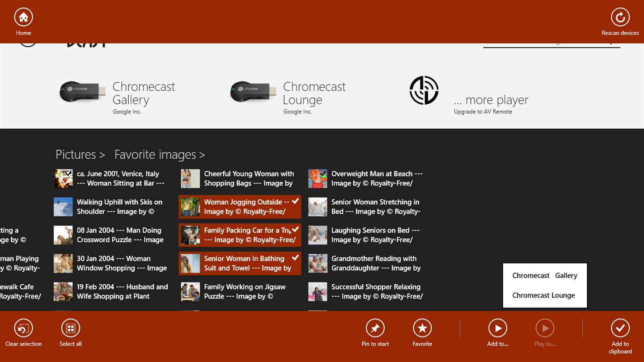
Task: Choose Chromecast Lounge from popup menu
Action: coord(545,295)
